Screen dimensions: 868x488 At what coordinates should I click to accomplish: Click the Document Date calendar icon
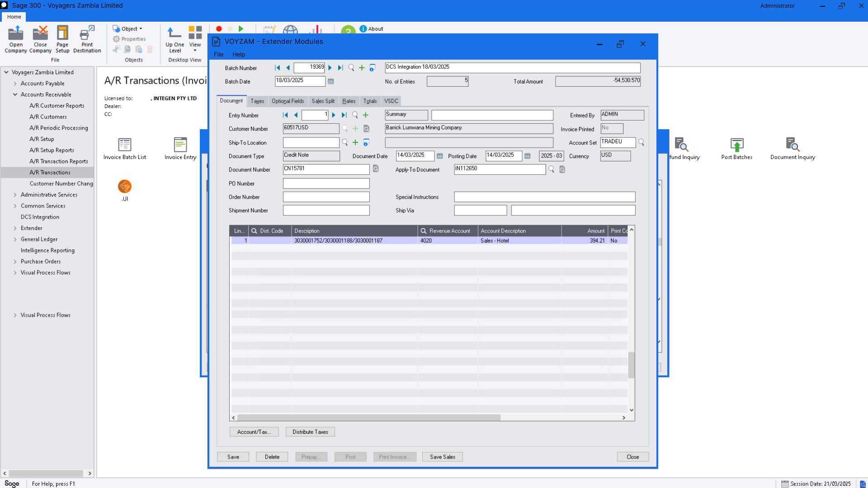pos(440,156)
